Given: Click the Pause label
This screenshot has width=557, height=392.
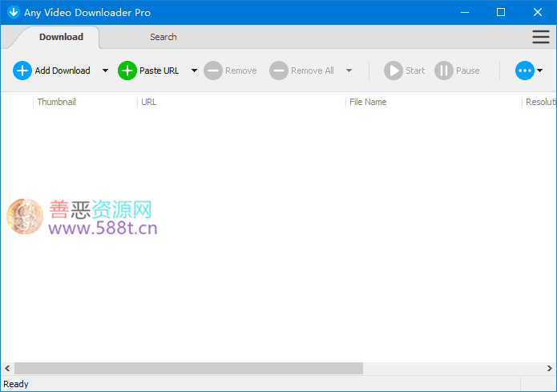Looking at the screenshot, I should pos(467,71).
